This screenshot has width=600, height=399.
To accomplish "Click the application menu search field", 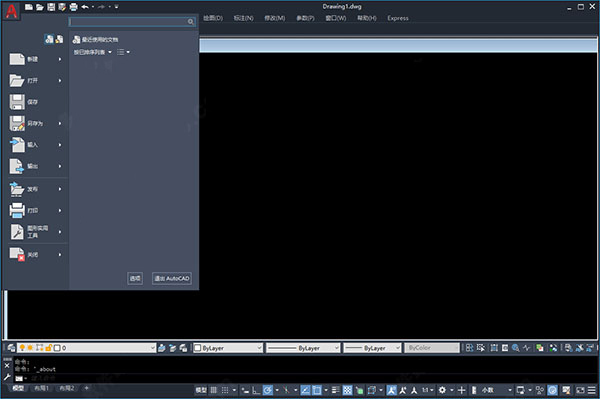I will (x=132, y=22).
